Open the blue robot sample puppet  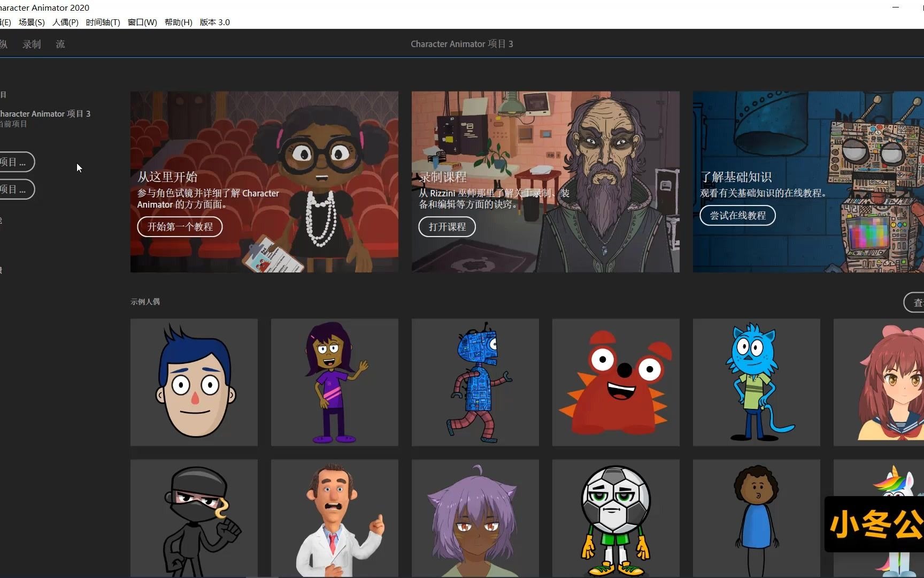(x=474, y=382)
